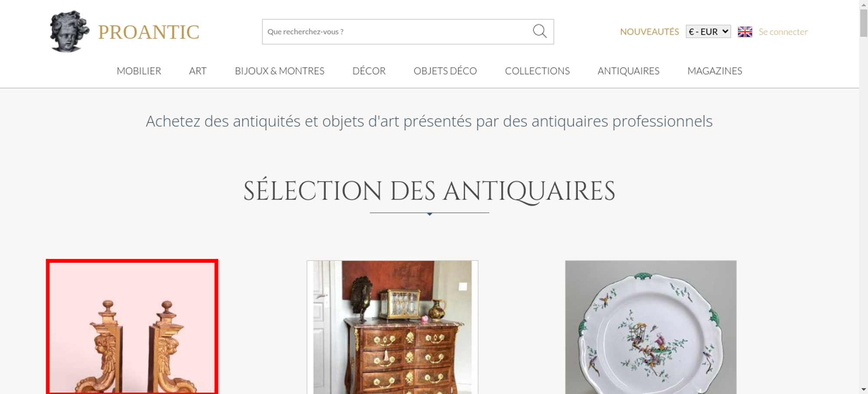
Task: Click the scrollbar down arrow
Action: 863,389
